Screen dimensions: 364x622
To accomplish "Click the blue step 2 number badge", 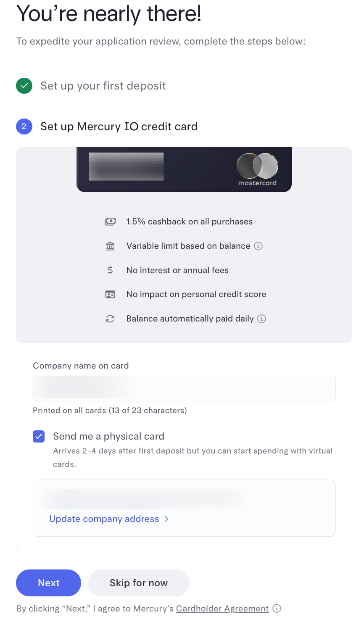I will tap(24, 127).
